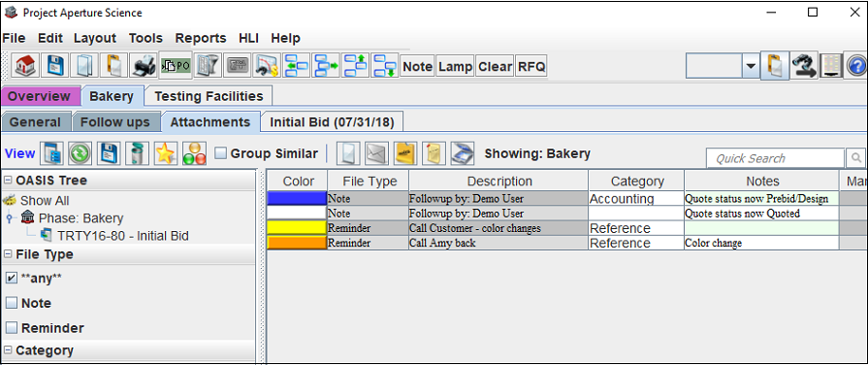Screen dimensions: 868x365
Task: Open the File menu
Action: pos(14,38)
